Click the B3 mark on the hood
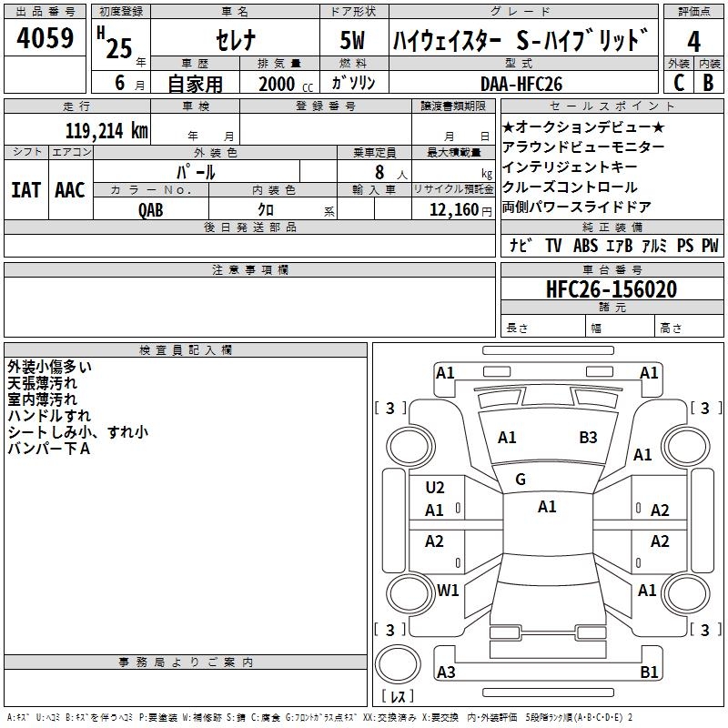728x728 pixels. pyautogui.click(x=588, y=438)
